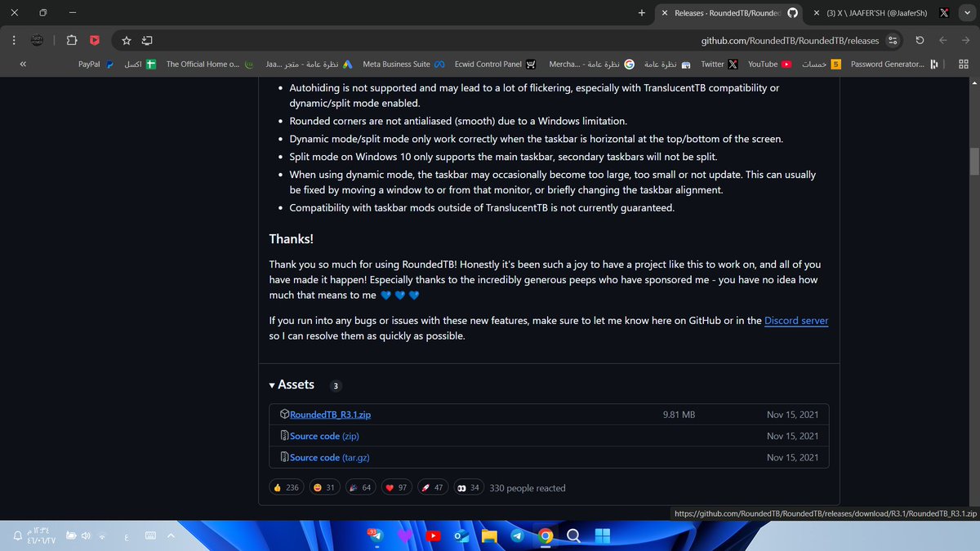This screenshot has width=980, height=551.
Task: Click the 330 people reacted text
Action: (528, 488)
